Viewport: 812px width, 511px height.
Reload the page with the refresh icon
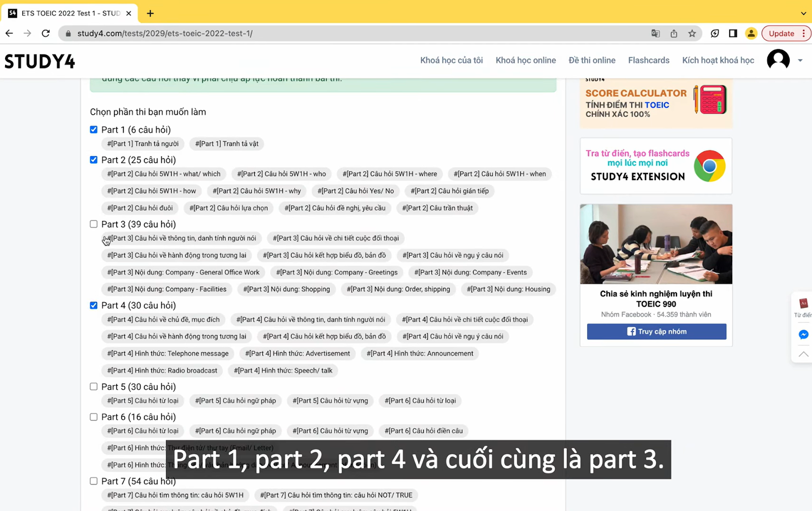[46, 33]
